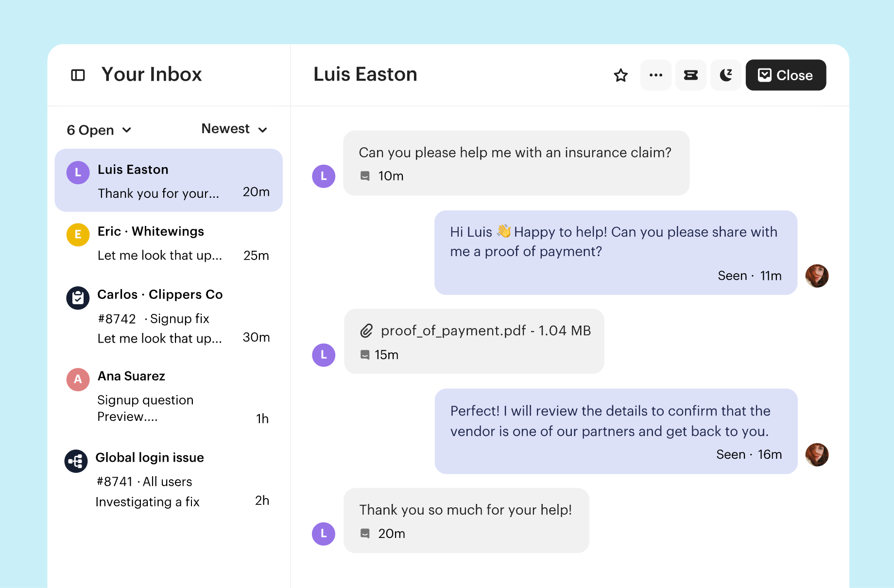
Task: Open Eric Whitewings conversation
Action: 169,243
